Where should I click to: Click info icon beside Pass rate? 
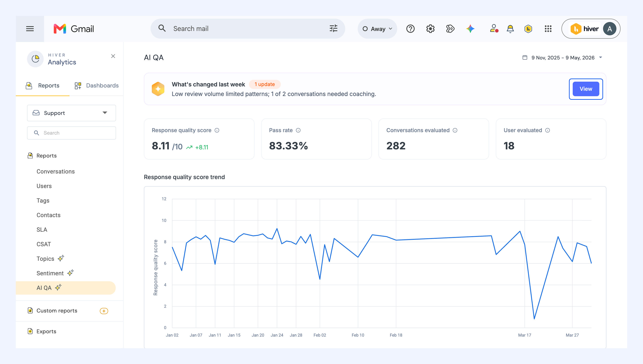pos(298,130)
